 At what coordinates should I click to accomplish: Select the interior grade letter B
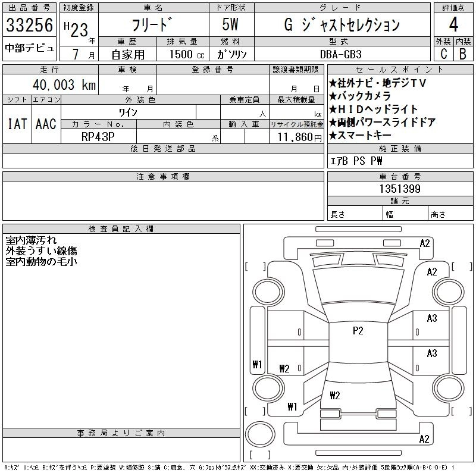(463, 54)
